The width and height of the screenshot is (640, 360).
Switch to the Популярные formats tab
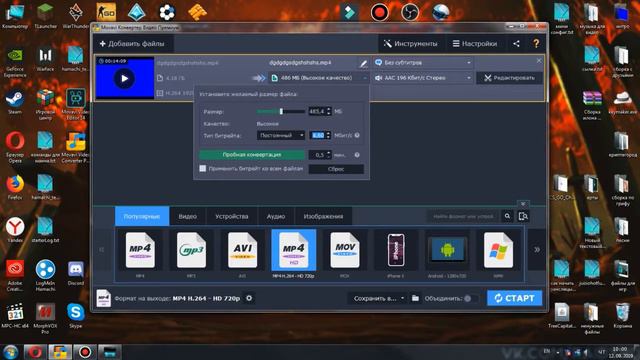pos(142,216)
